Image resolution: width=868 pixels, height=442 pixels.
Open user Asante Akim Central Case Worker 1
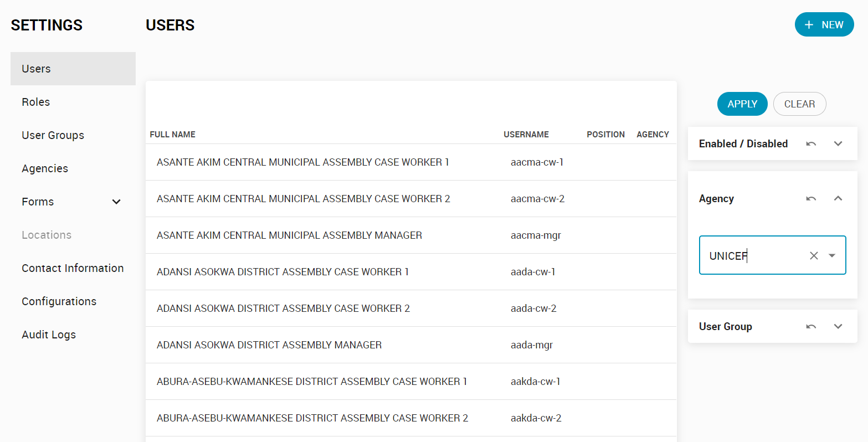click(x=411, y=162)
